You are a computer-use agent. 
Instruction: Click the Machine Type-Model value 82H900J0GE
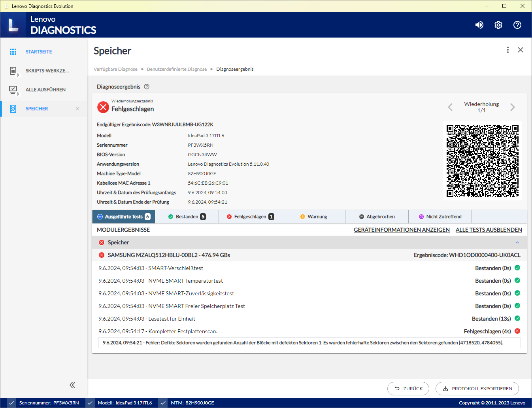click(x=202, y=174)
